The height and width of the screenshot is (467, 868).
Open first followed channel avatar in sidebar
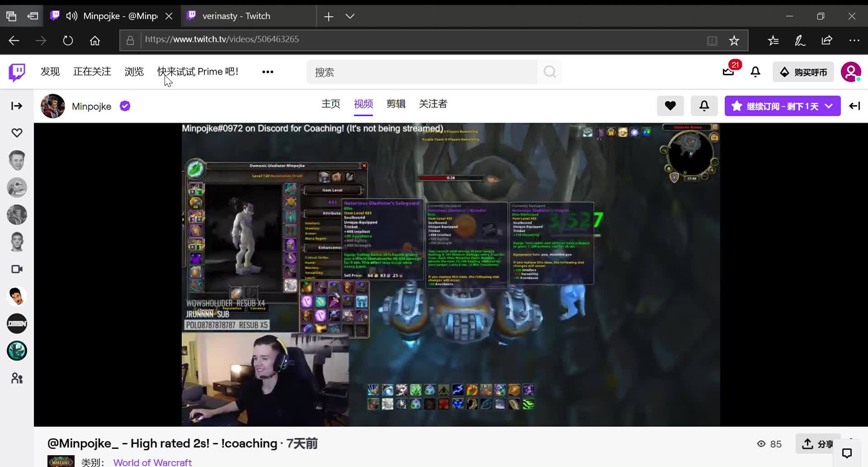(x=17, y=160)
